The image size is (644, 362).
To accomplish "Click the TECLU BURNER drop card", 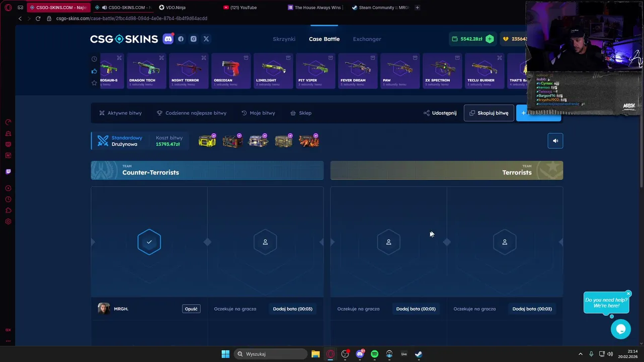I will click(x=485, y=71).
